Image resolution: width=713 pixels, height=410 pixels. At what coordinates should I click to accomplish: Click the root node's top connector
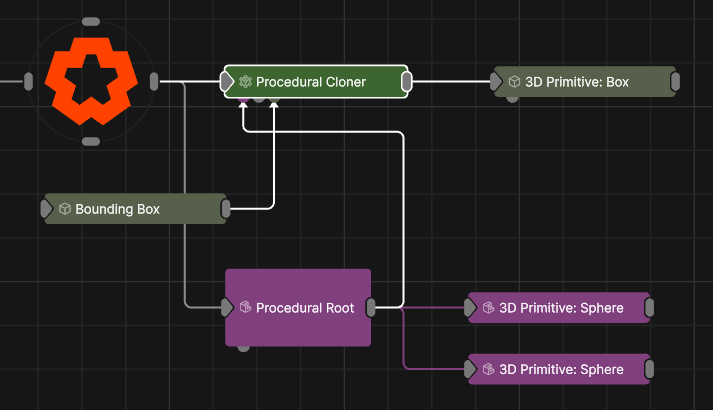[90, 21]
